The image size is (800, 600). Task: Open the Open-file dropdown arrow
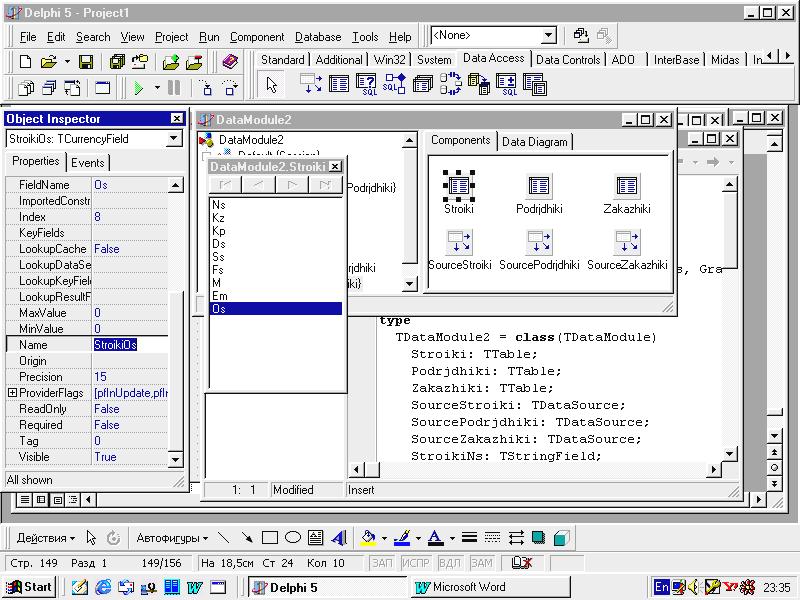coord(67,62)
